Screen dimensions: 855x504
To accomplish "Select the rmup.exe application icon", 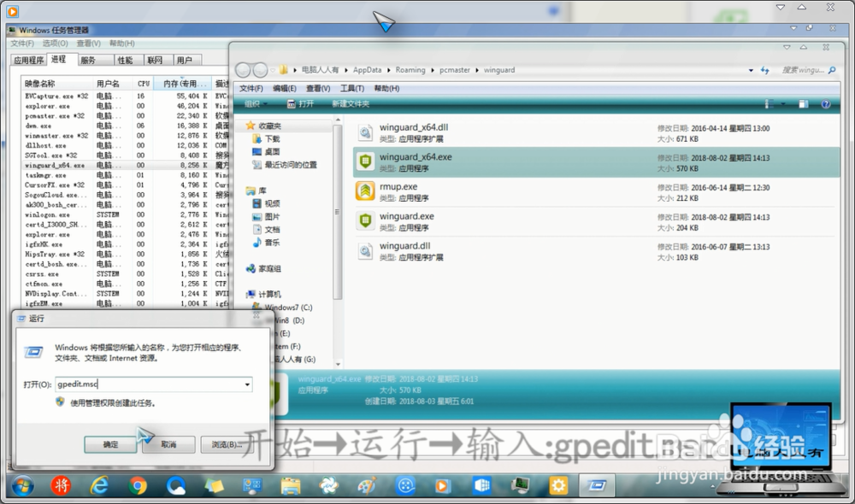I will (x=365, y=191).
